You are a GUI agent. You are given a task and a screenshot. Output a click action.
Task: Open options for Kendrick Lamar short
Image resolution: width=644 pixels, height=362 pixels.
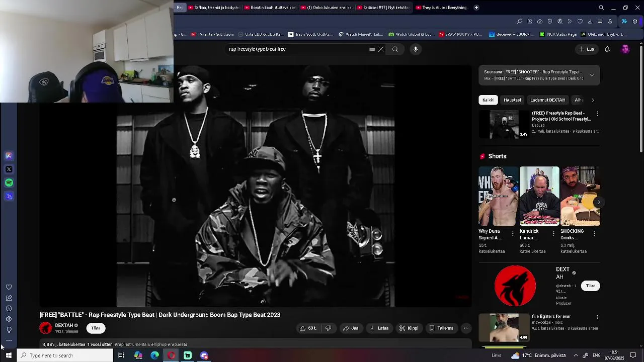point(554,234)
